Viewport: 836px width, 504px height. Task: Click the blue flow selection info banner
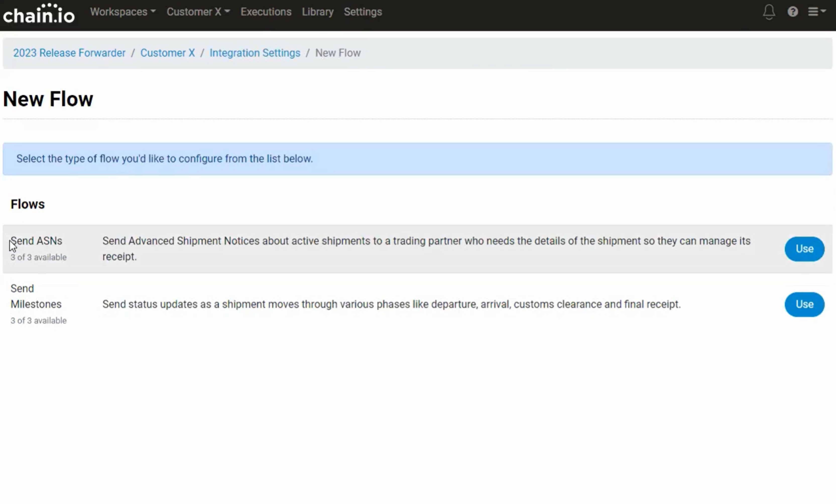(x=417, y=159)
